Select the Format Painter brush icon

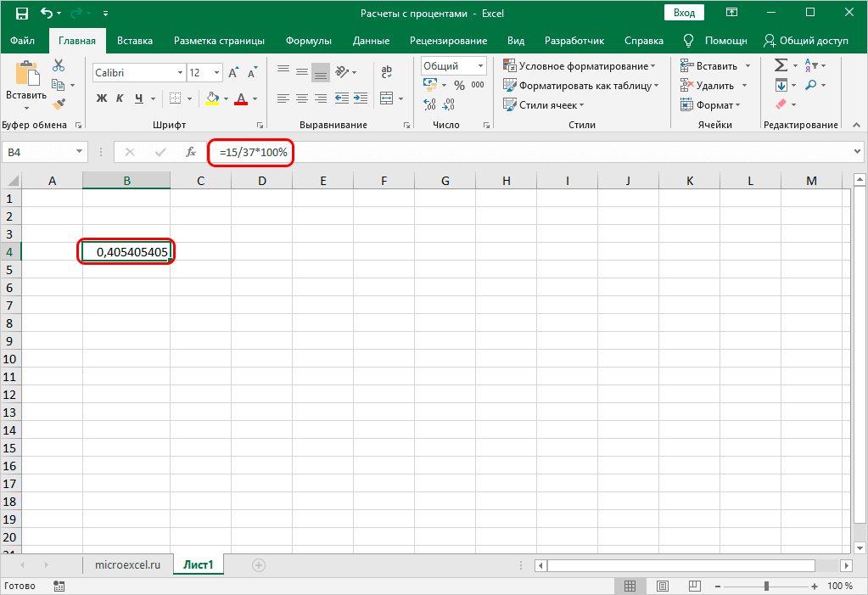(x=59, y=104)
